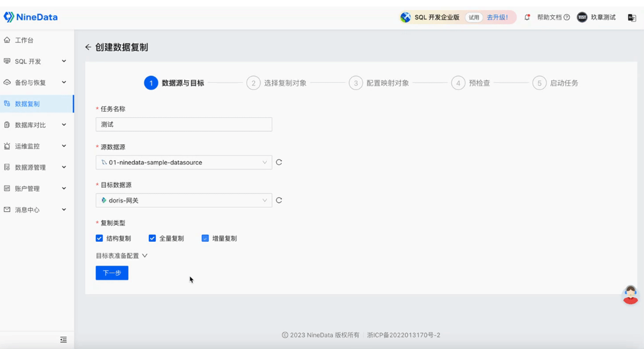Expand 目标表准备配置 section

[122, 255]
